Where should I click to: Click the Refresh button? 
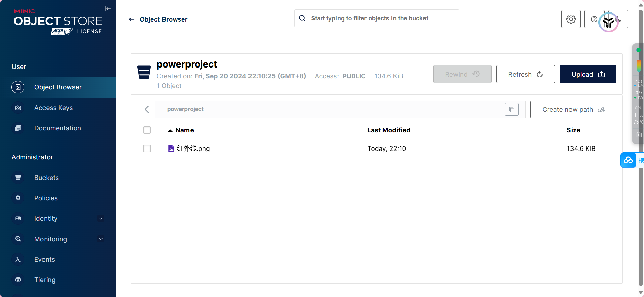(525, 74)
